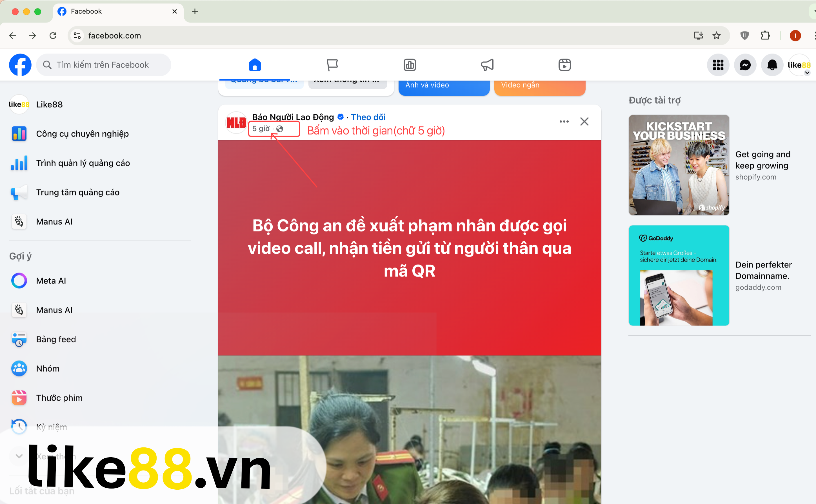Follow Báo Người Lao Động via Theo dõi

(x=368, y=117)
